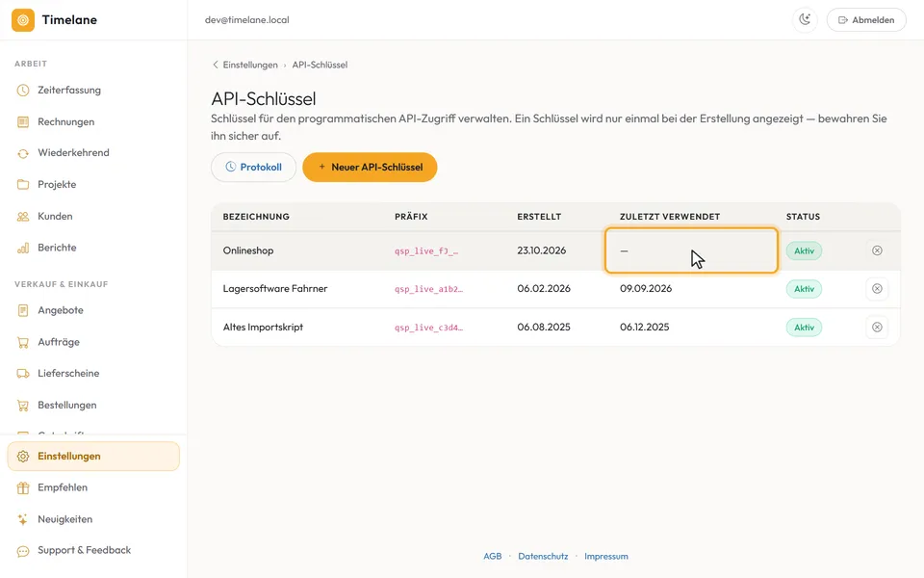The height and width of the screenshot is (578, 924).
Task: Click the Abmelden logout button
Action: coord(866,19)
